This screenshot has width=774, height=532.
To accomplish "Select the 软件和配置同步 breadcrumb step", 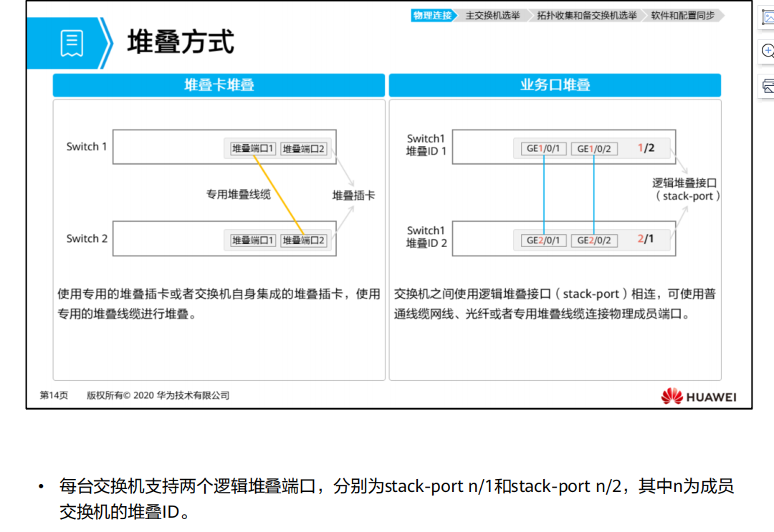I will (x=683, y=16).
